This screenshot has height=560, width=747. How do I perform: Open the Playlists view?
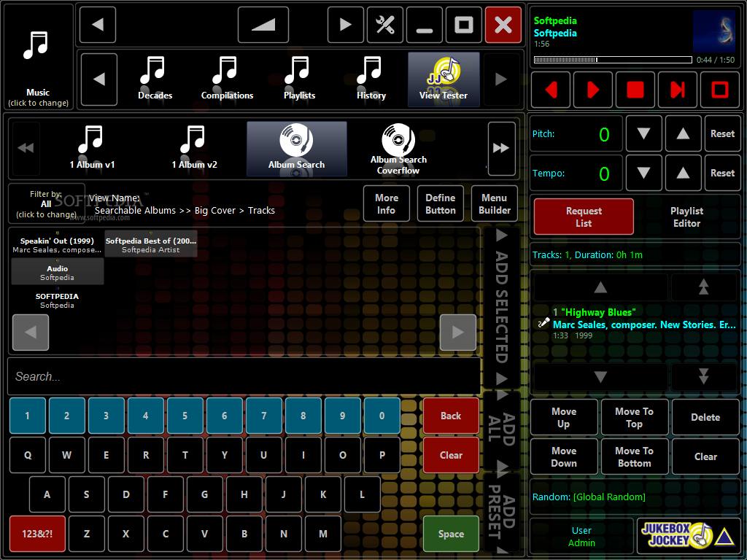[x=299, y=79]
